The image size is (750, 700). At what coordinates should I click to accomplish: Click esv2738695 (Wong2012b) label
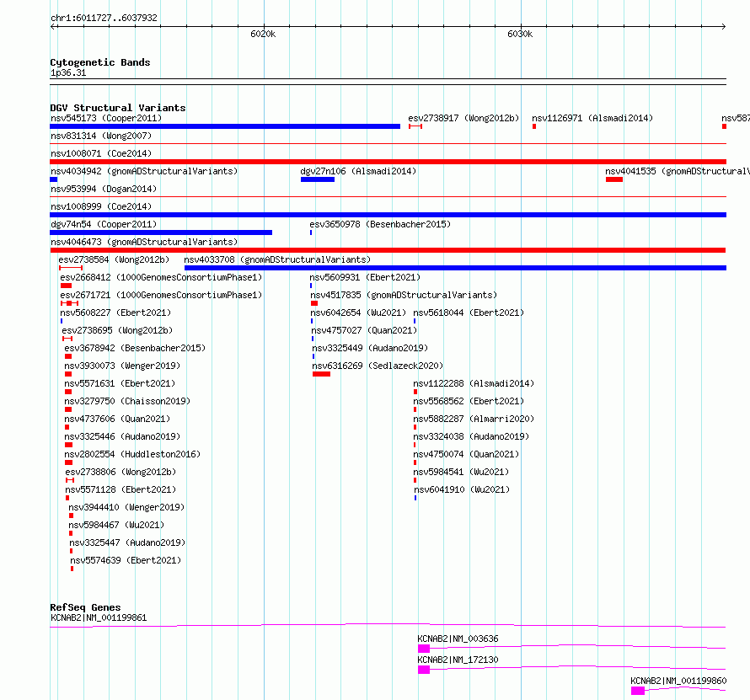[x=117, y=330]
